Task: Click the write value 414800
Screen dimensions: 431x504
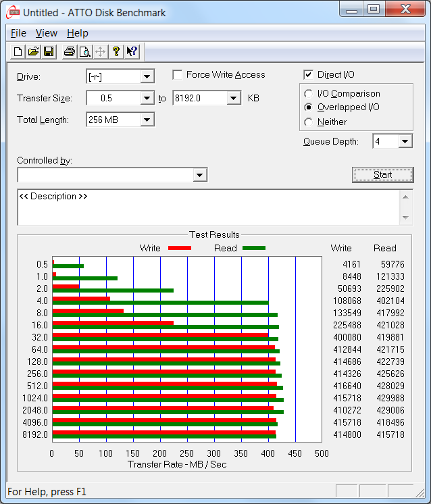Action: click(x=347, y=434)
